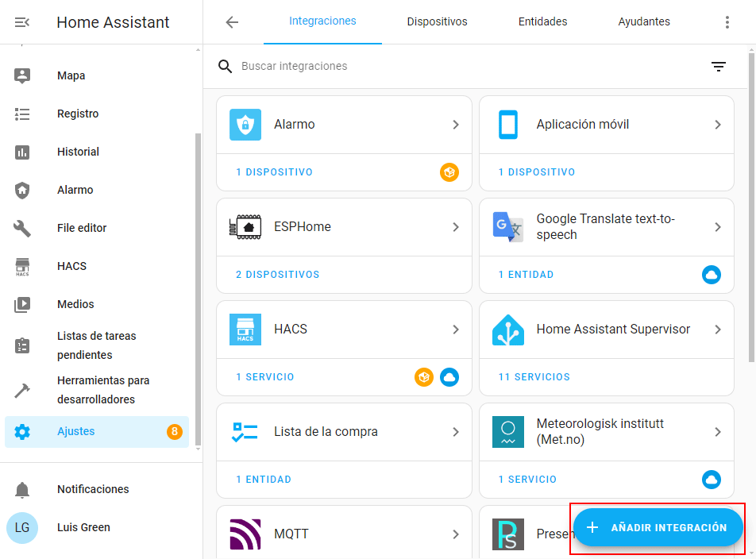This screenshot has width=756, height=559.
Task: Open File editor from the sidebar
Action: tap(82, 228)
